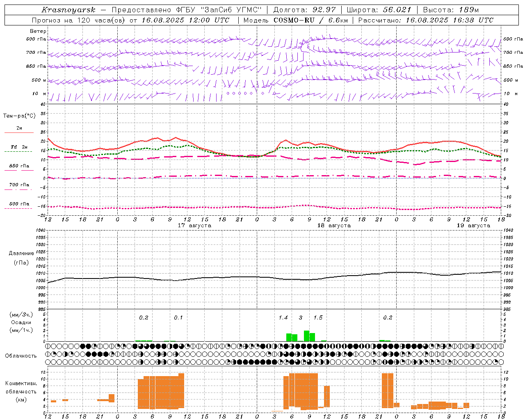Click the green dashed Td 2м legend line
The image size is (525, 420).
[18, 151]
